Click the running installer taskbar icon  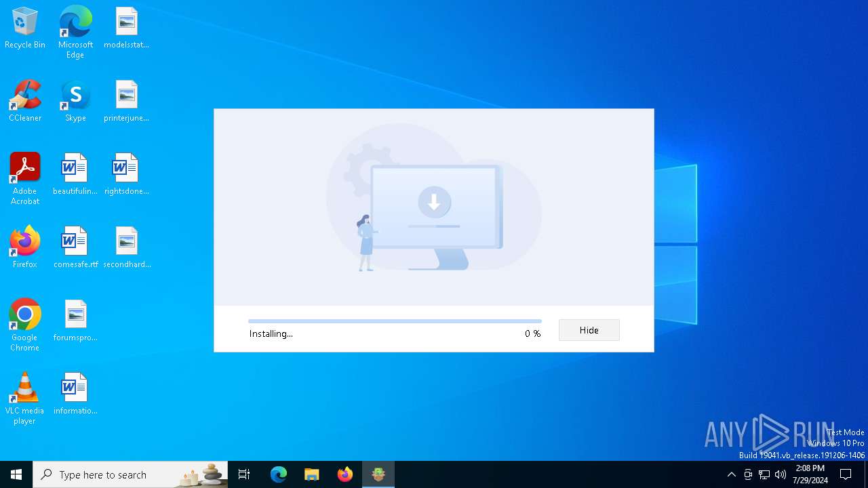point(378,474)
